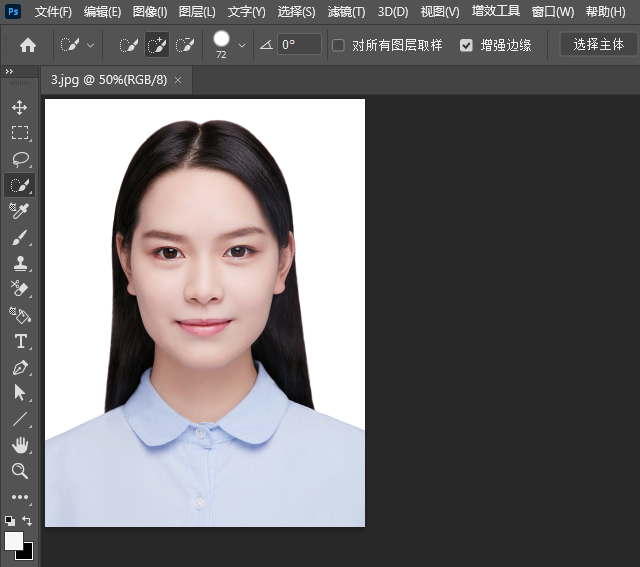
Task: Click the 选择主体 button
Action: pyautogui.click(x=598, y=45)
